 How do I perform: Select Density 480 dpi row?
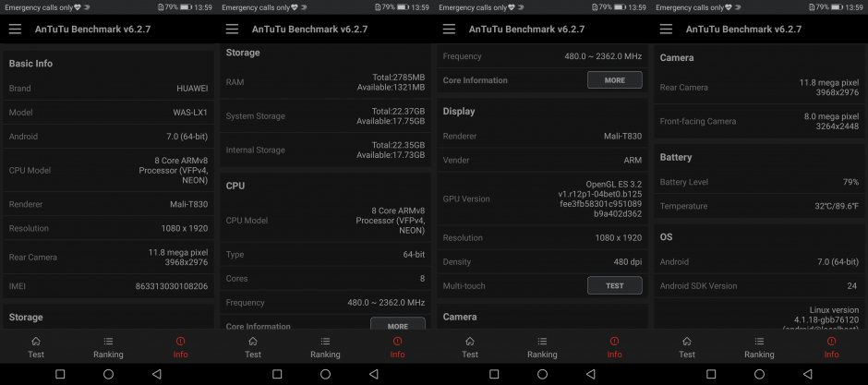tap(543, 261)
